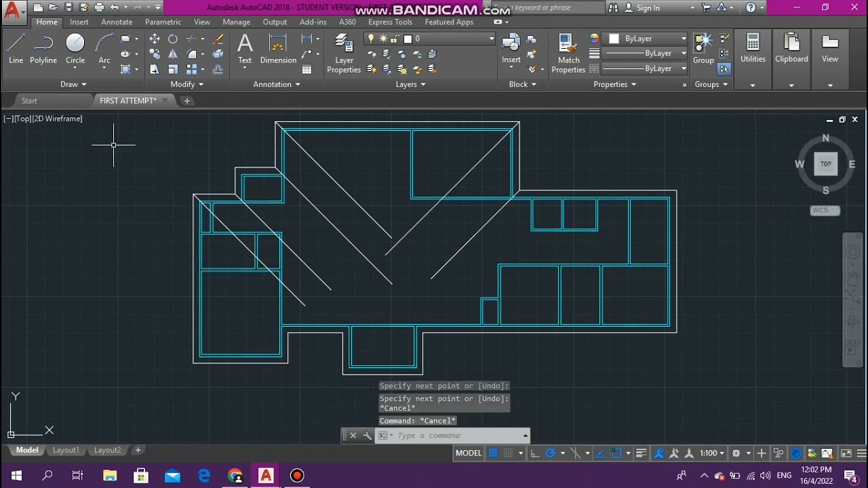Image resolution: width=868 pixels, height=488 pixels.
Task: Switch to the Insert ribbon tab
Action: coord(79,22)
